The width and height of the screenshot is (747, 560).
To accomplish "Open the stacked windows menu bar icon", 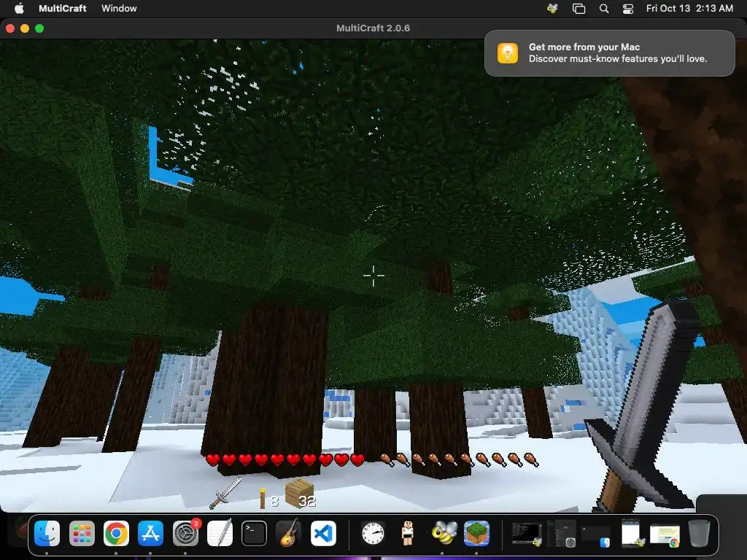I will [x=578, y=8].
